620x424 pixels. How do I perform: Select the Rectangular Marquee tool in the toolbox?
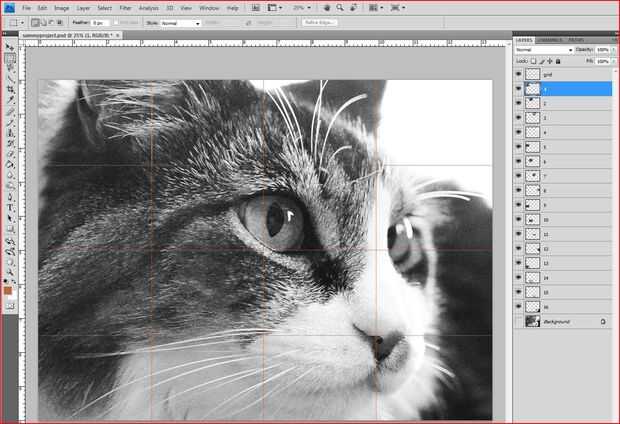pos(10,58)
